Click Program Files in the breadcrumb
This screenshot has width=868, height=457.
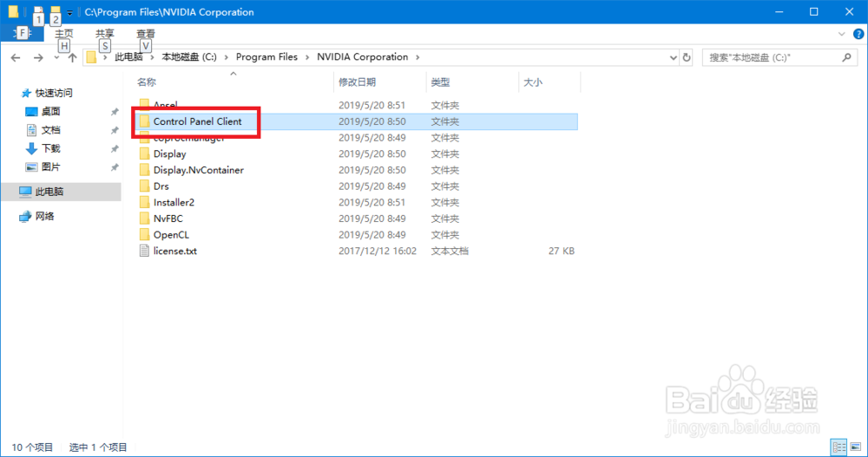pos(266,57)
